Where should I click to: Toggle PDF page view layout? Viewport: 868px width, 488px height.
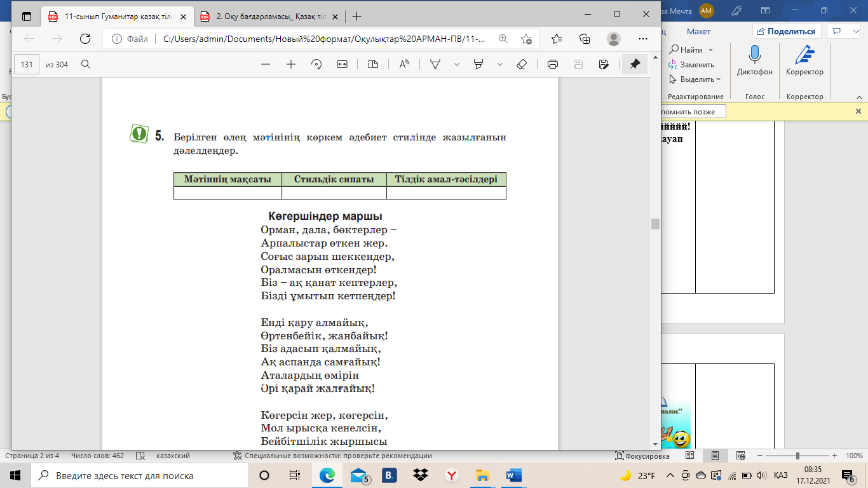click(x=373, y=64)
